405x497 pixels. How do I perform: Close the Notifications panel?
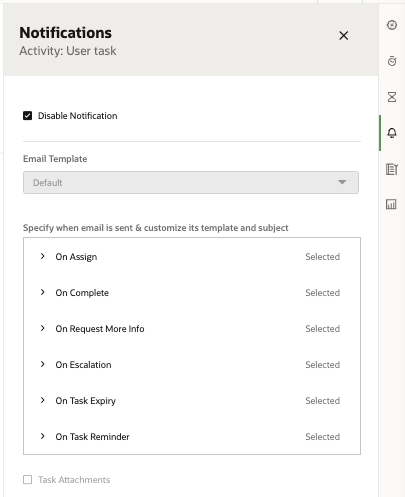pyautogui.click(x=344, y=35)
